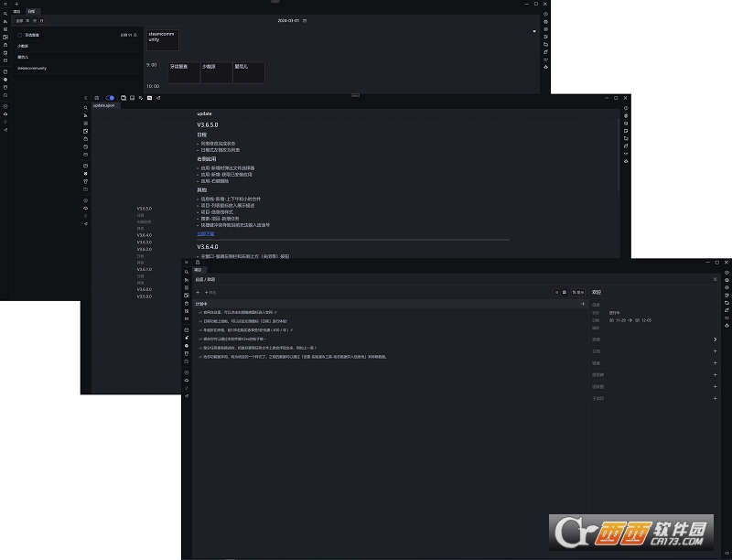732x560 pixels.
Task: Click the plus icon to add a new tab
Action: [16, 4]
